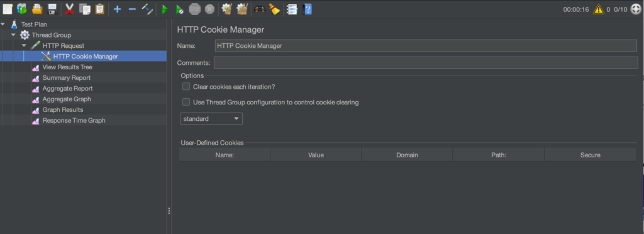Click the Path: column header
644x234 pixels.
coord(499,155)
